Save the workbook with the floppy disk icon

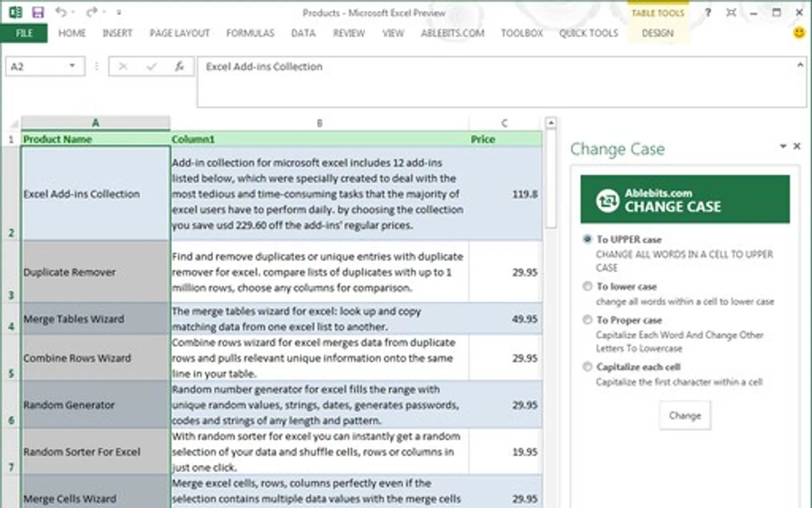tap(38, 12)
